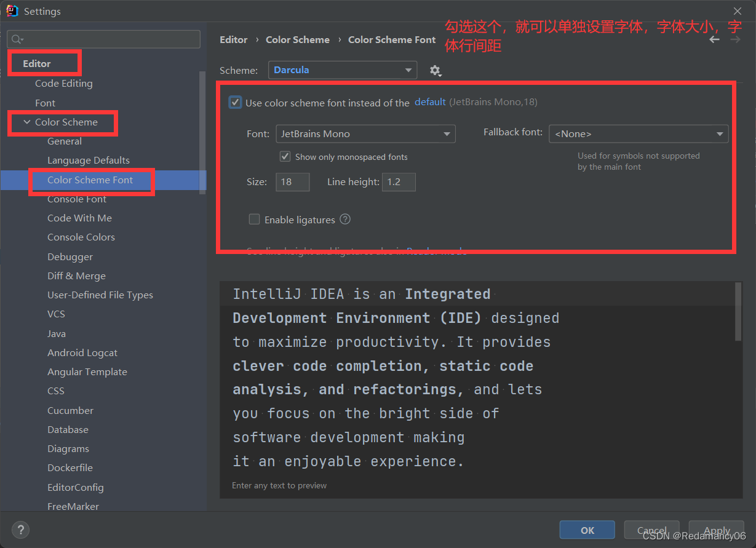Open the Font JetBrains Mono dropdown

coord(365,133)
